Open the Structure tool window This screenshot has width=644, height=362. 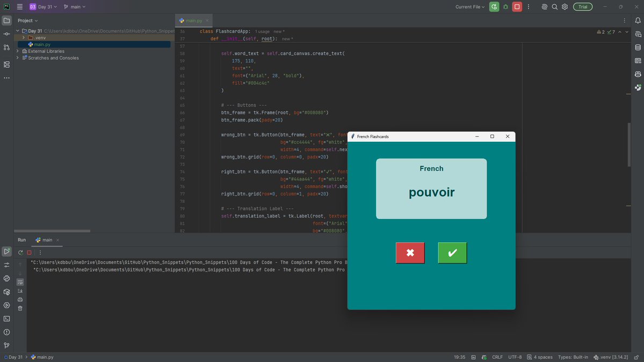tap(6, 64)
